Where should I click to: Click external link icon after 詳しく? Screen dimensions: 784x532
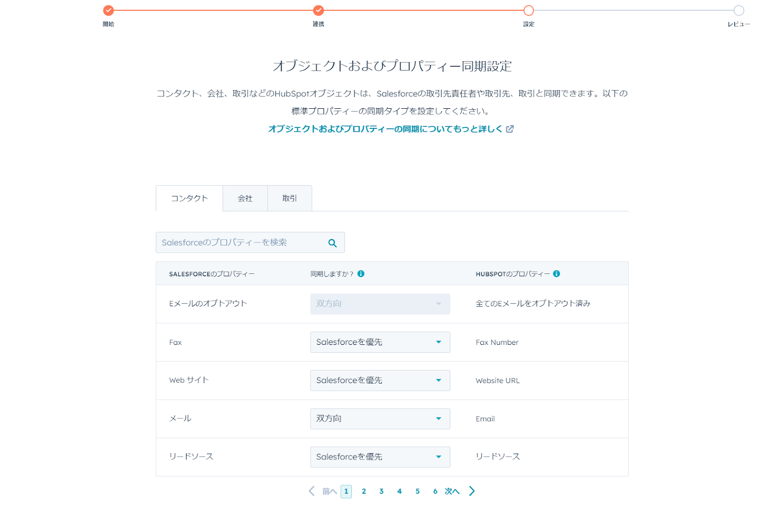coord(510,129)
